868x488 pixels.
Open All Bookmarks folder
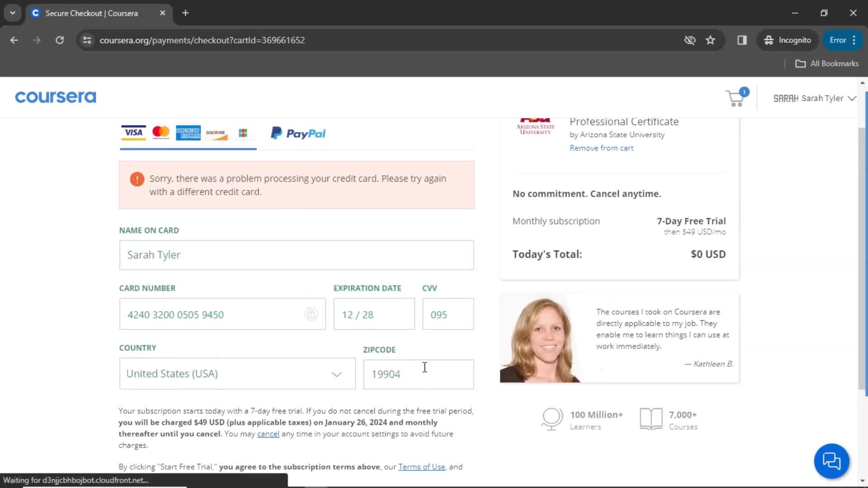point(827,64)
